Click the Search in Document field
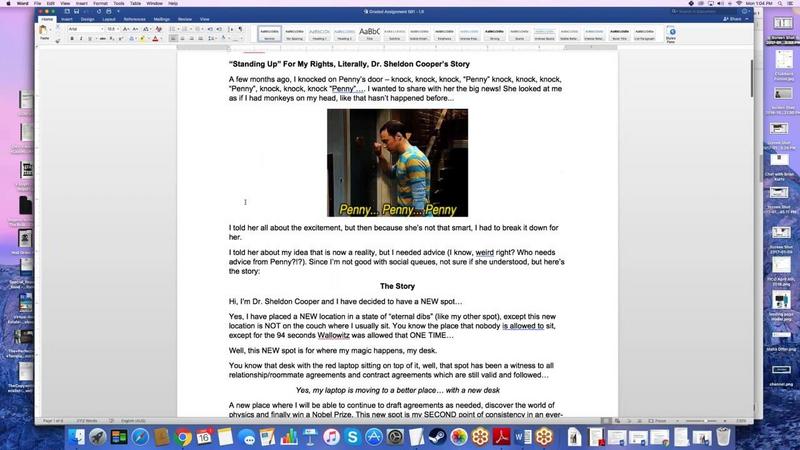Image resolution: width=800 pixels, height=450 pixels. coord(704,11)
